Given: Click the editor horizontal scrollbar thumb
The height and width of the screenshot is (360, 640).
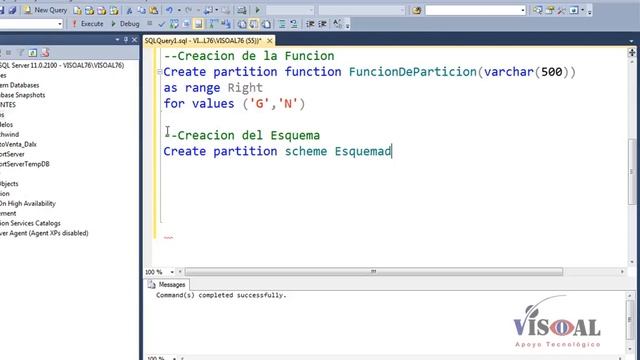Looking at the screenshot, I should tap(373, 272).
